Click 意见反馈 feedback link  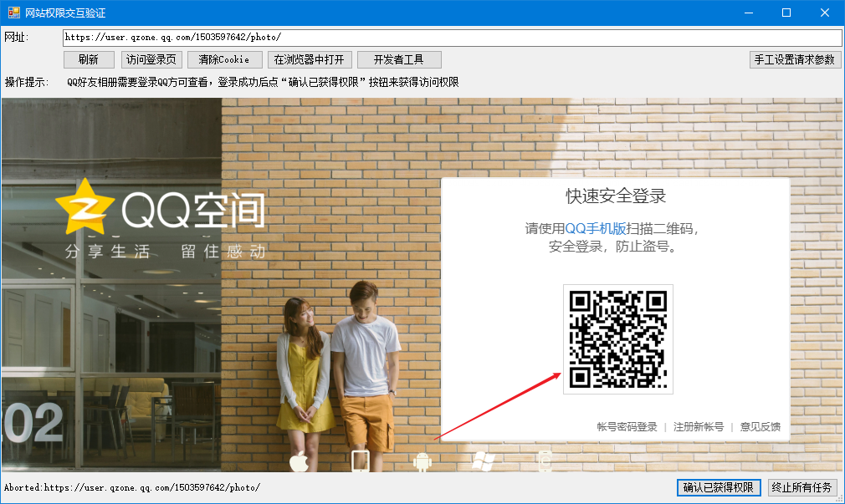pyautogui.click(x=760, y=427)
